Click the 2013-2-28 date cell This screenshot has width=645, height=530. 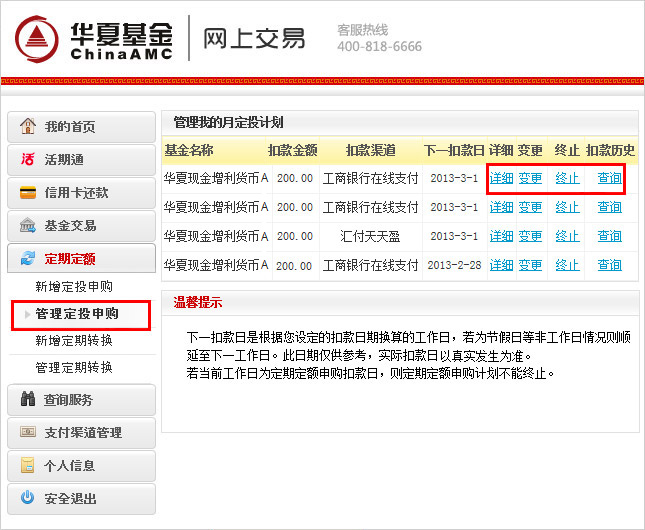[x=454, y=265]
